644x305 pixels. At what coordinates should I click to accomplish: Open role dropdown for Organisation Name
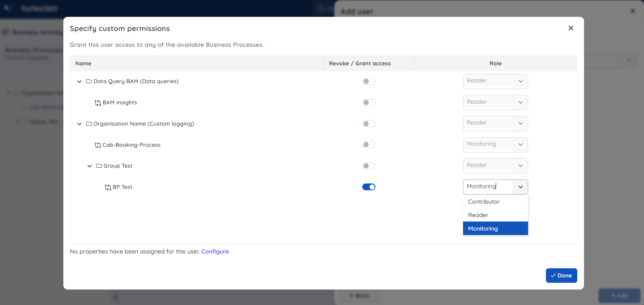pyautogui.click(x=521, y=124)
